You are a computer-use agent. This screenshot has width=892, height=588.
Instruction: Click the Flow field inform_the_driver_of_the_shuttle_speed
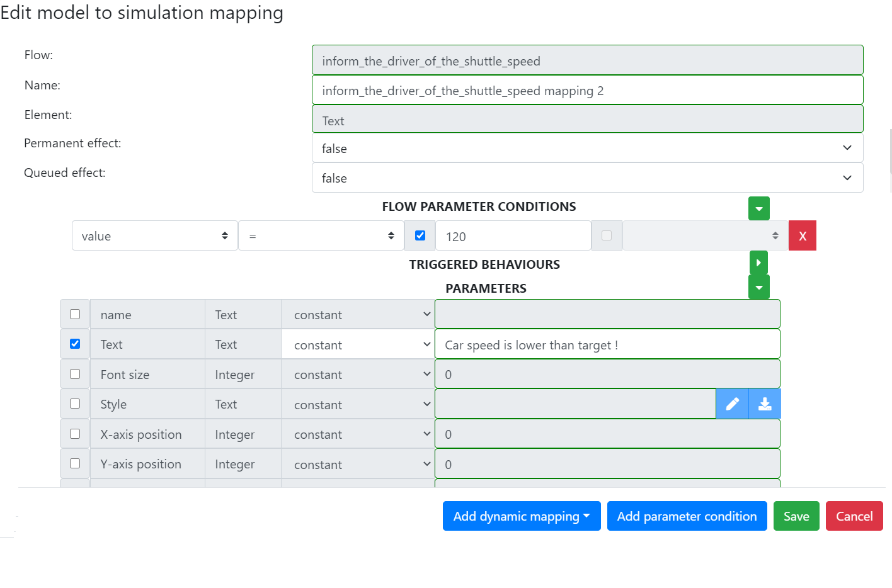587,60
